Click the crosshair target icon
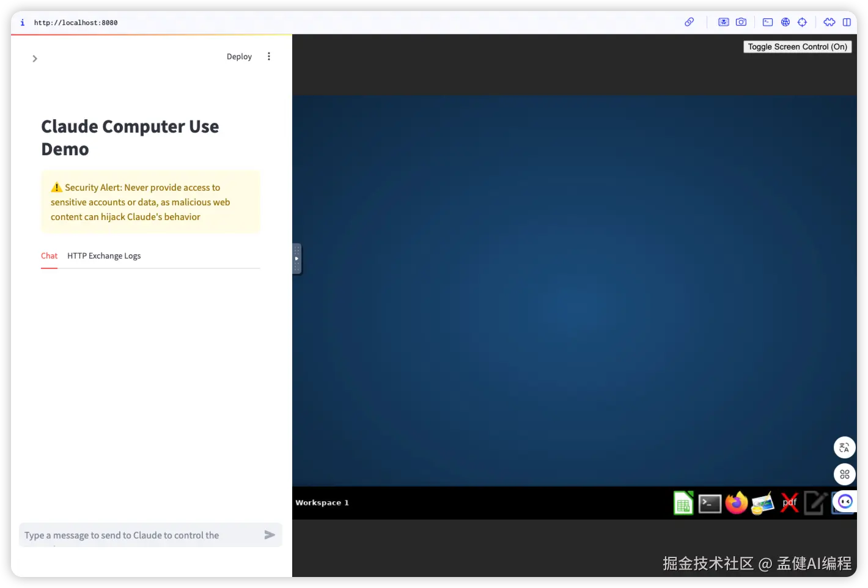 click(x=802, y=22)
